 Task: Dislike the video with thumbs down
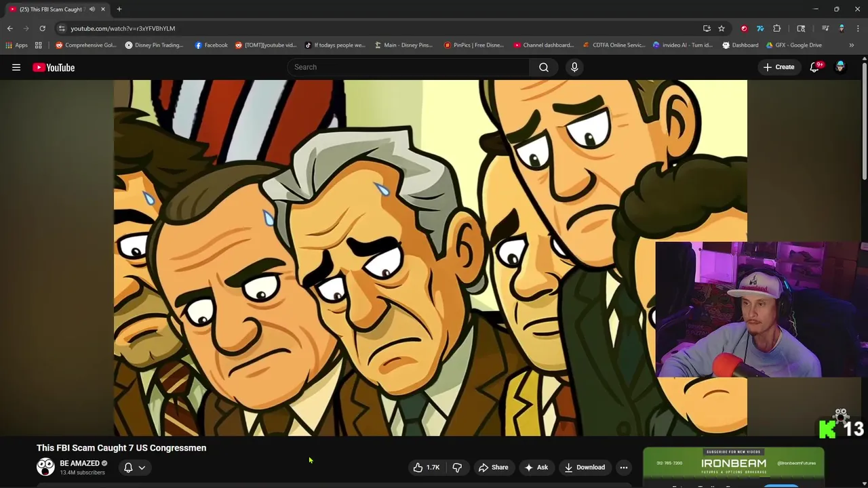pyautogui.click(x=457, y=467)
